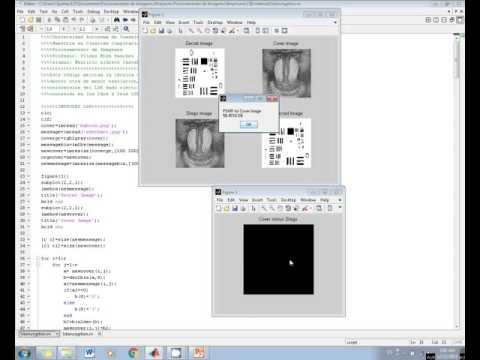Select first file tab at Editor bottom

pos(39,334)
